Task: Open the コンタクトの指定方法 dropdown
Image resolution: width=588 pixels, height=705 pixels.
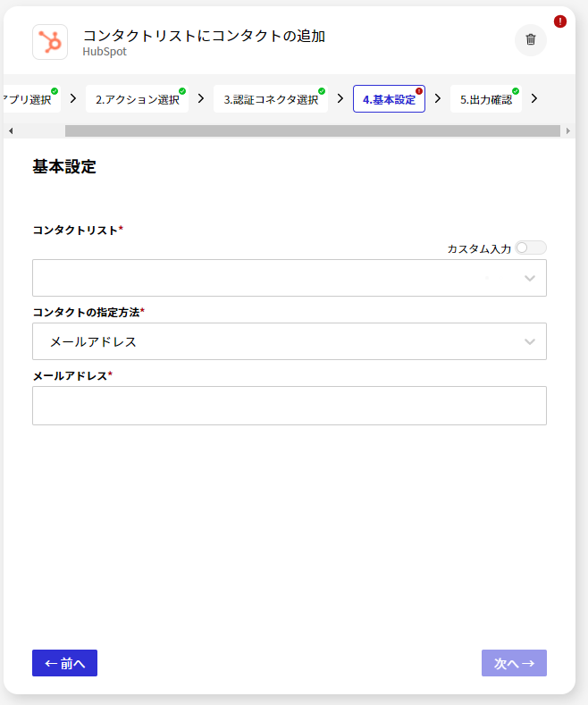Action: tap(290, 341)
